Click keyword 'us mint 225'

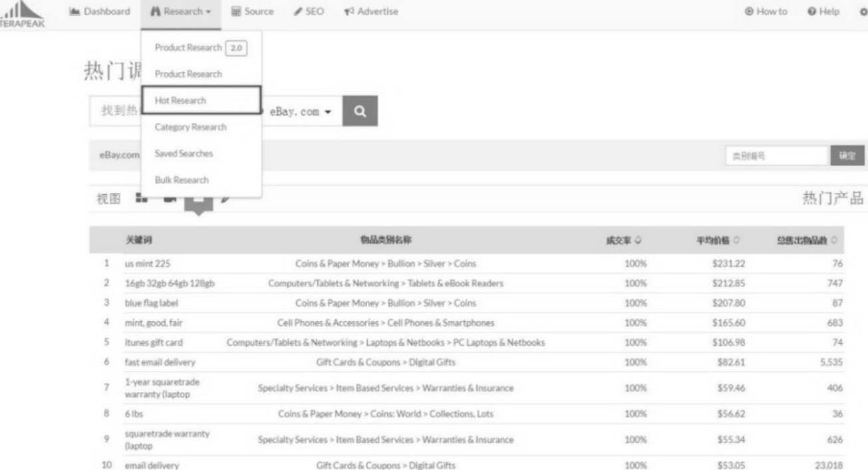coord(148,264)
